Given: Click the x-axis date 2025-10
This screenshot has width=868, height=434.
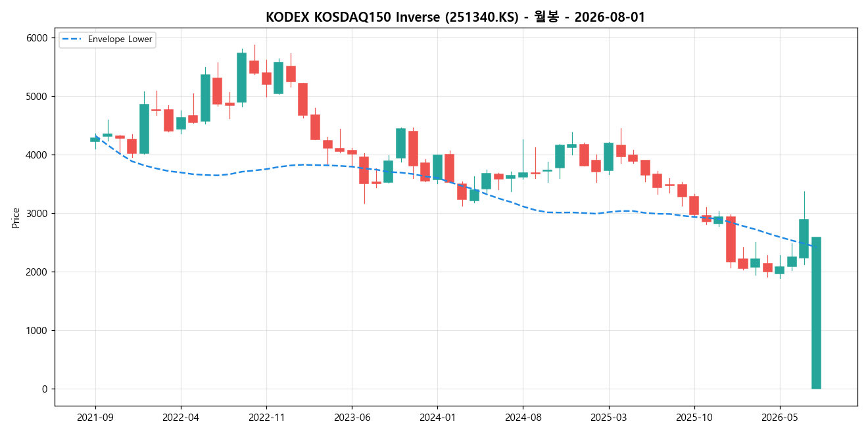Looking at the screenshot, I should tap(694, 417).
